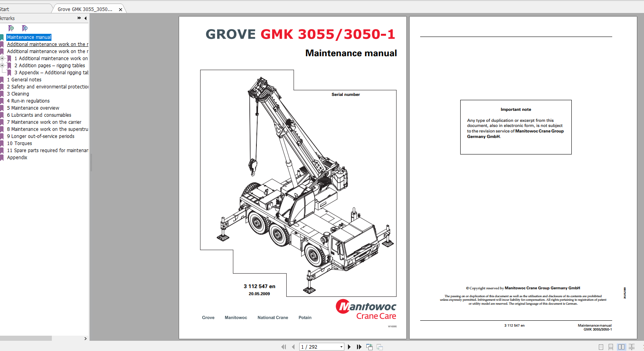Screen dimensions: 644x351
Task: Open the last Appendix bookmark
Action: tap(17, 157)
